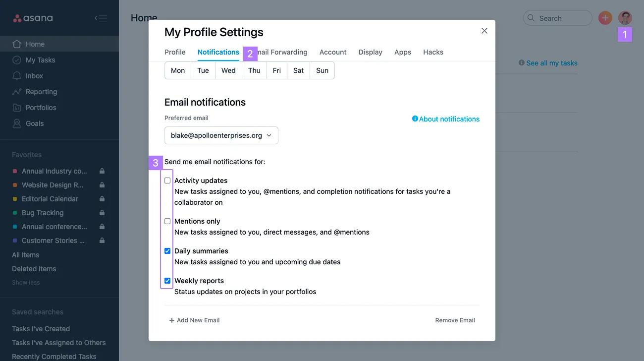Enable Activity updates checkbox

tap(167, 180)
